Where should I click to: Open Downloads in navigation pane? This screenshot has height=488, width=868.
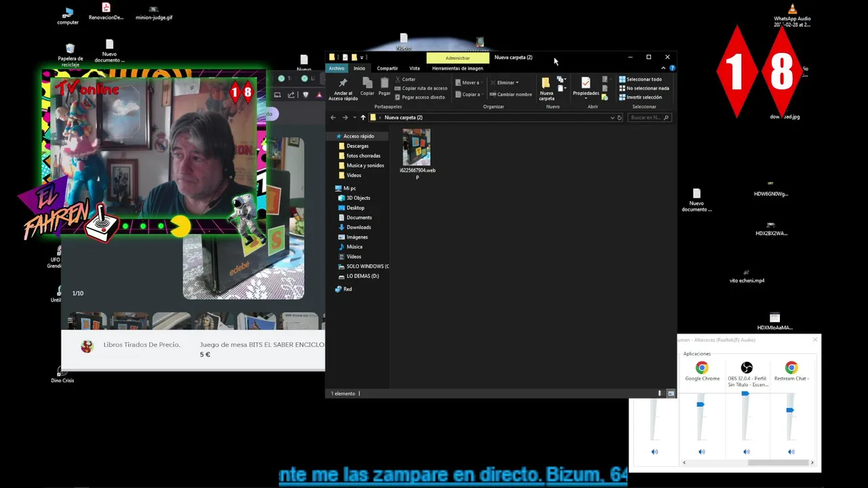point(359,227)
